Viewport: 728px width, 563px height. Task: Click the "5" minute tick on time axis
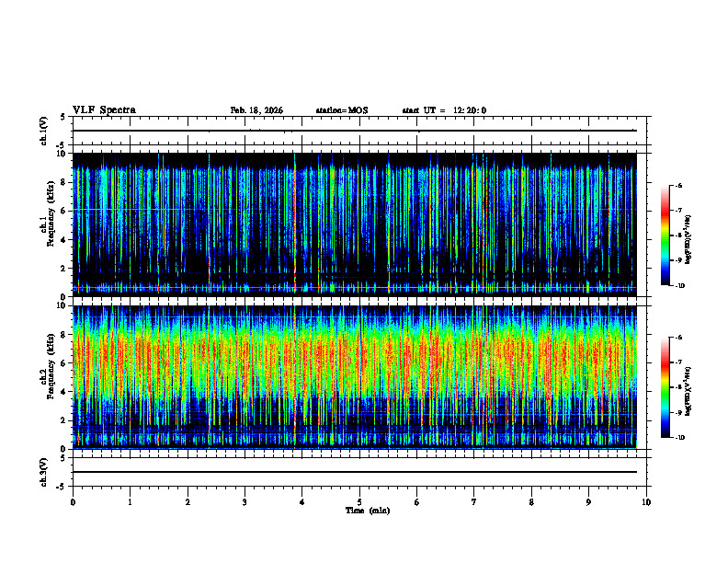359,502
